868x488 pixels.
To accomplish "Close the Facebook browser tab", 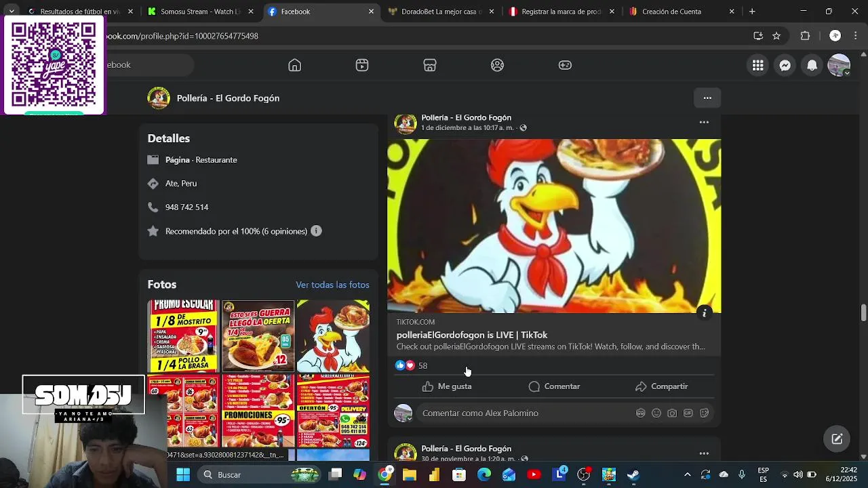I will click(x=371, y=12).
